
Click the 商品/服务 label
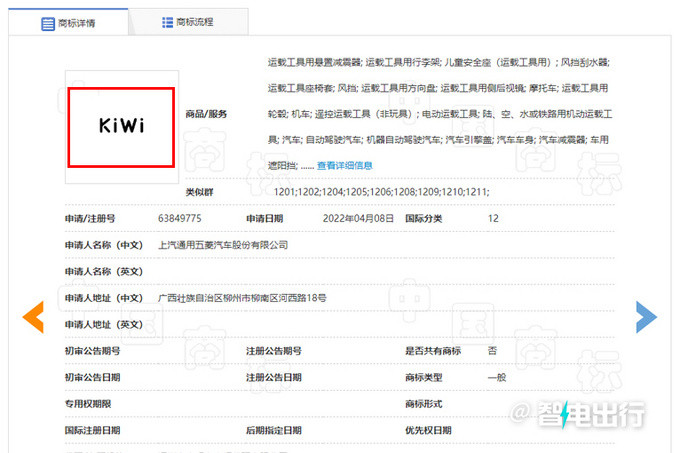click(206, 114)
